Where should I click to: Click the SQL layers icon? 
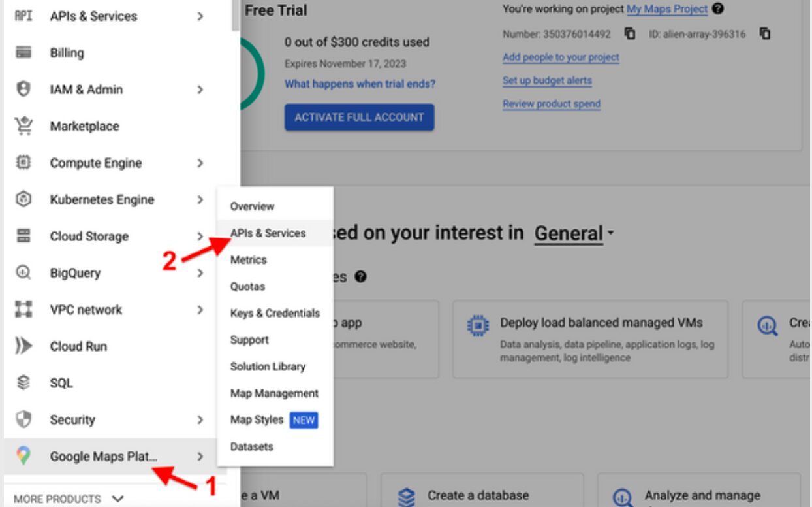click(23, 383)
